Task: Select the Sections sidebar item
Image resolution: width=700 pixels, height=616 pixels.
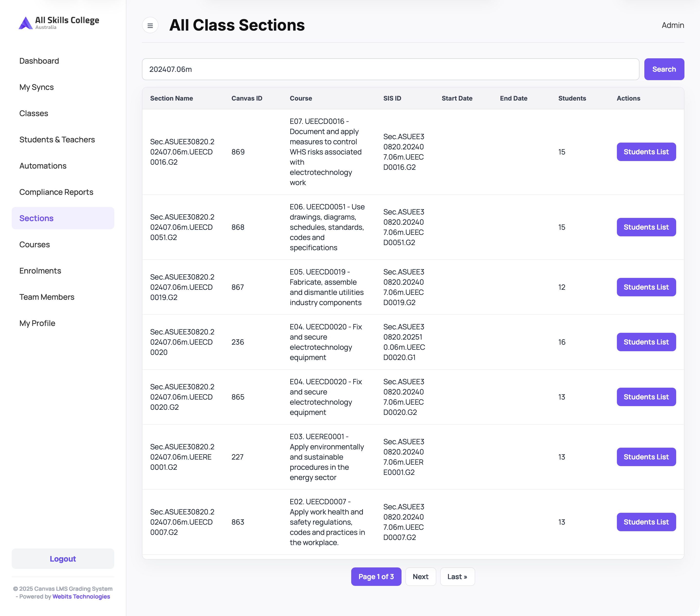Action: coord(63,218)
